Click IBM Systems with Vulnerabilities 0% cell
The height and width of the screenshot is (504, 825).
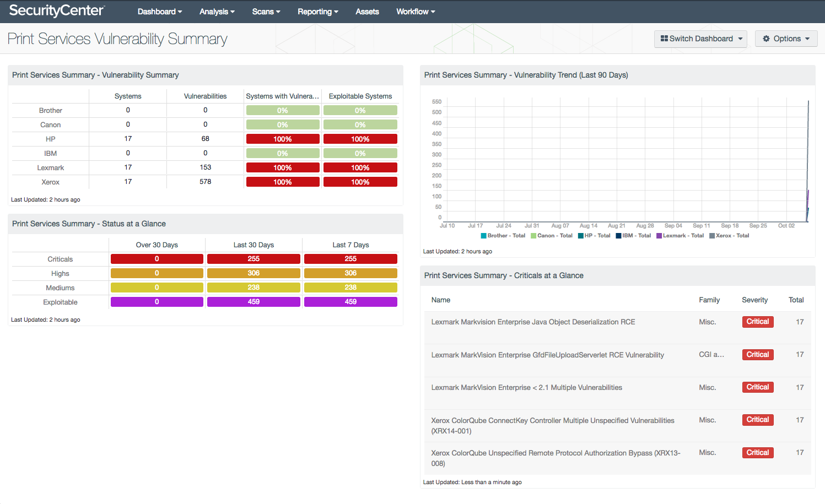[283, 154]
